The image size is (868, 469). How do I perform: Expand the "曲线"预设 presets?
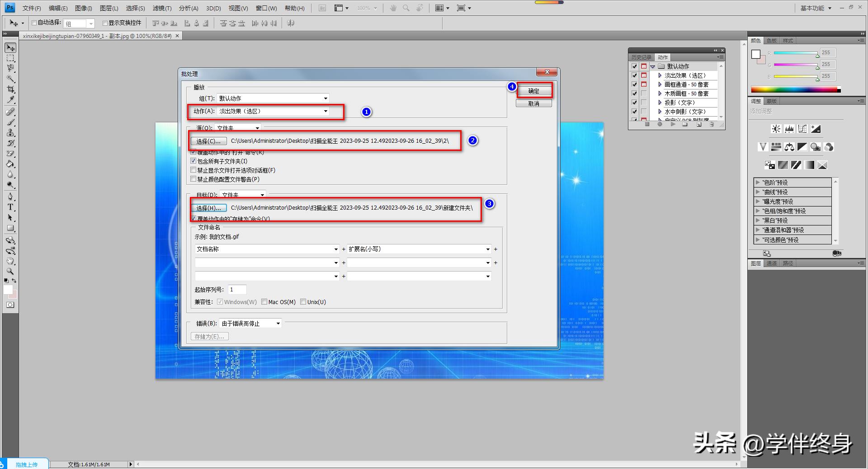tap(758, 192)
